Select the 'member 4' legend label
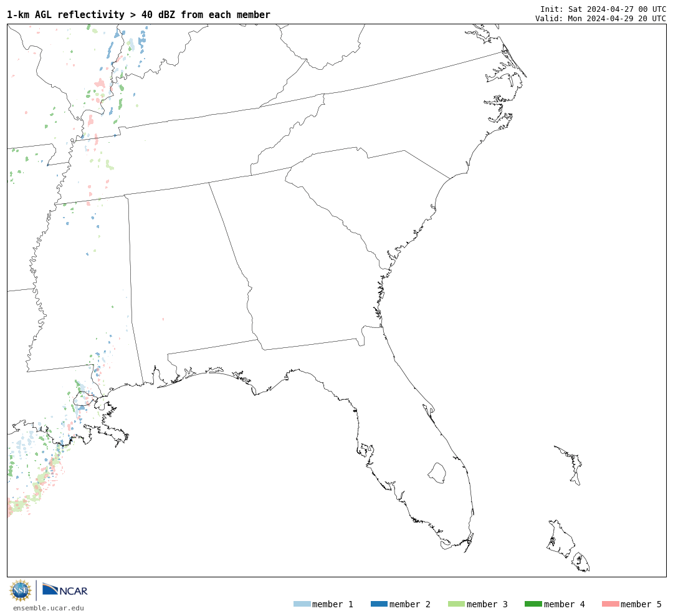The width and height of the screenshot is (673, 616). pyautogui.click(x=564, y=604)
